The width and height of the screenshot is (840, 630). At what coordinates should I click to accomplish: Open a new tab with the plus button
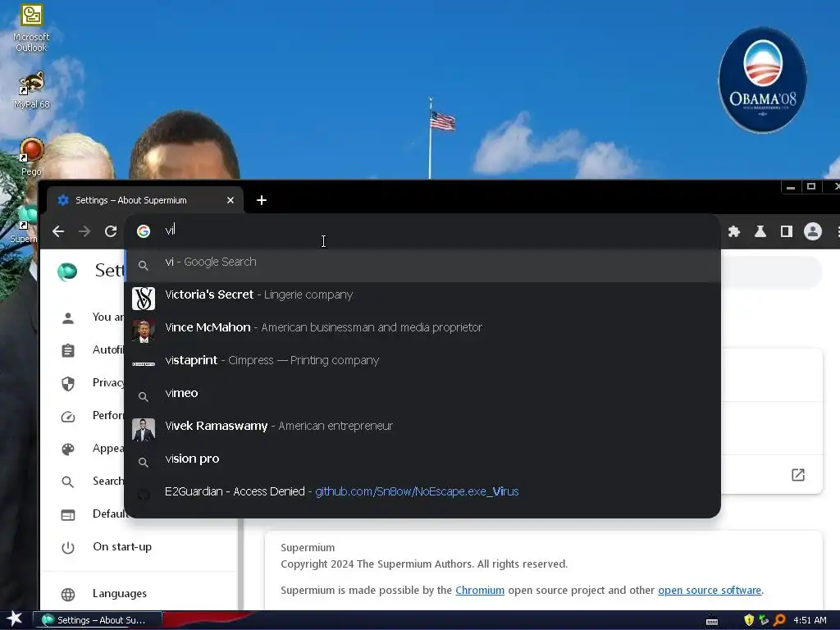262,200
